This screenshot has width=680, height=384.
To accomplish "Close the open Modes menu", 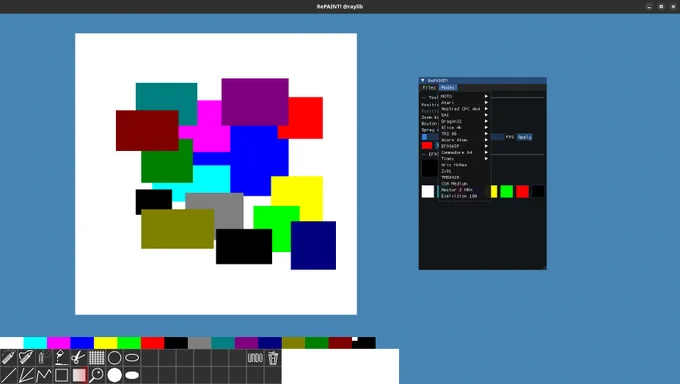I will coord(448,88).
